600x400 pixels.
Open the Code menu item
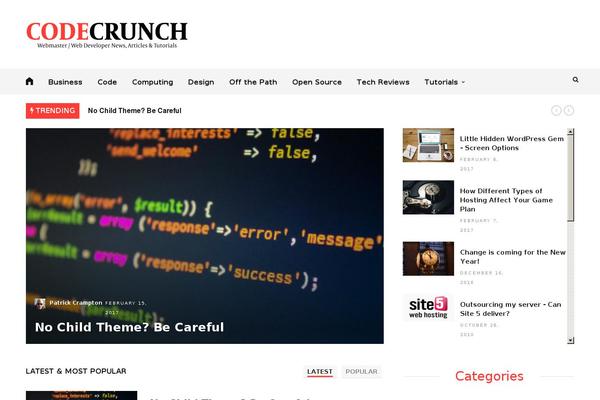107,82
